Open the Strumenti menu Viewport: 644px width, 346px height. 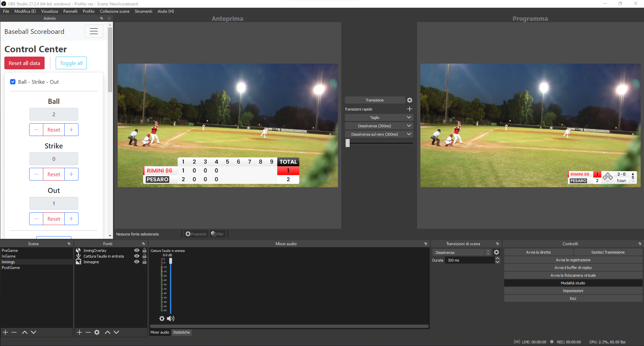(x=143, y=11)
